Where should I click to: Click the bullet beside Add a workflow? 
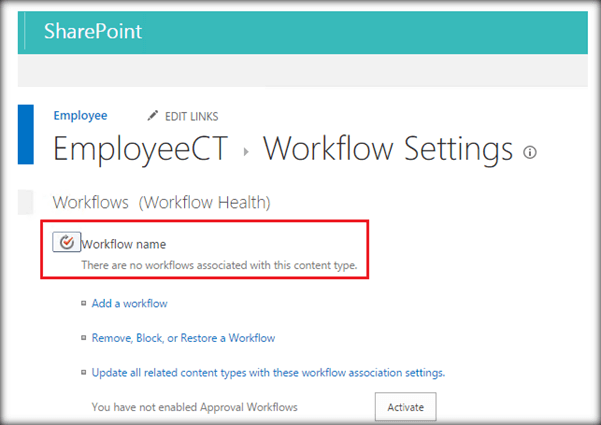coord(83,303)
